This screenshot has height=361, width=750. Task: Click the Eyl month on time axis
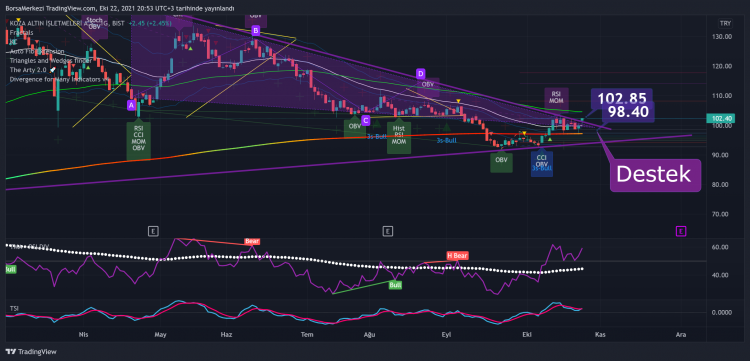pos(446,335)
